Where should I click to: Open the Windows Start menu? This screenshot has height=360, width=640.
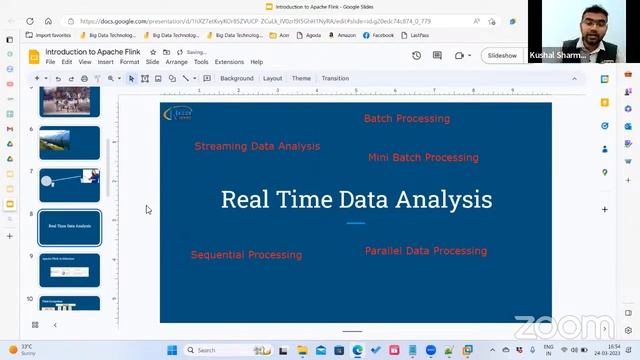(172, 350)
